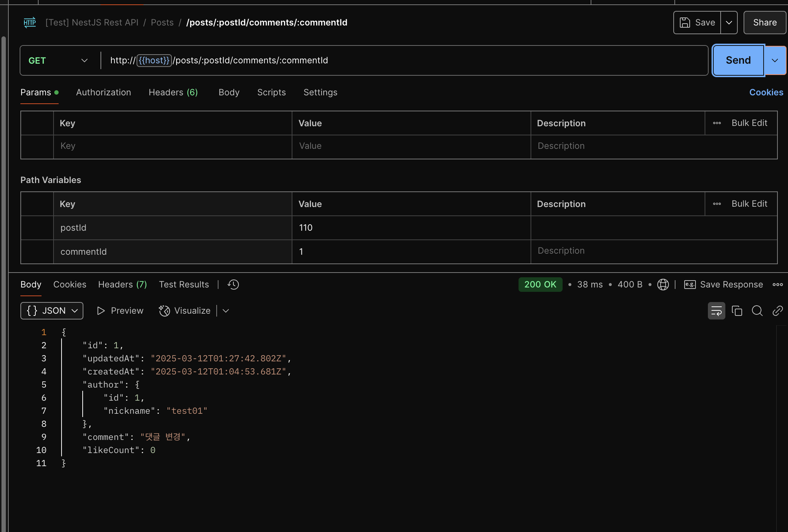Open query params more options dots
This screenshot has width=788, height=532.
click(x=717, y=123)
